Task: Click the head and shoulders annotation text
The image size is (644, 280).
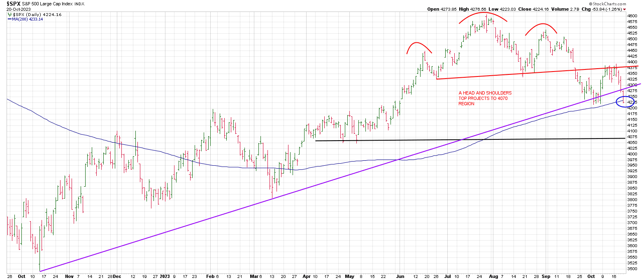Action: pos(485,99)
